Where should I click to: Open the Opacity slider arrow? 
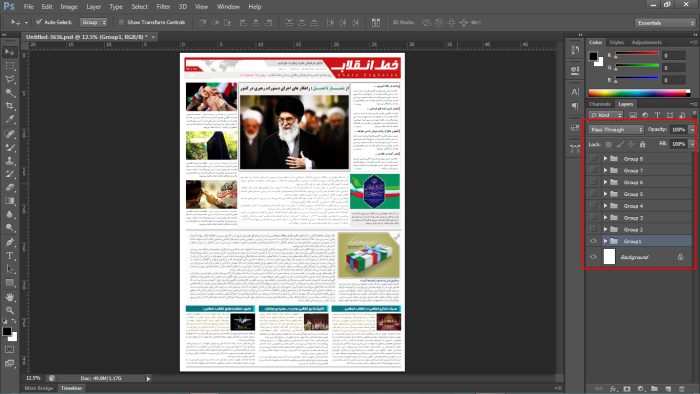click(x=692, y=129)
